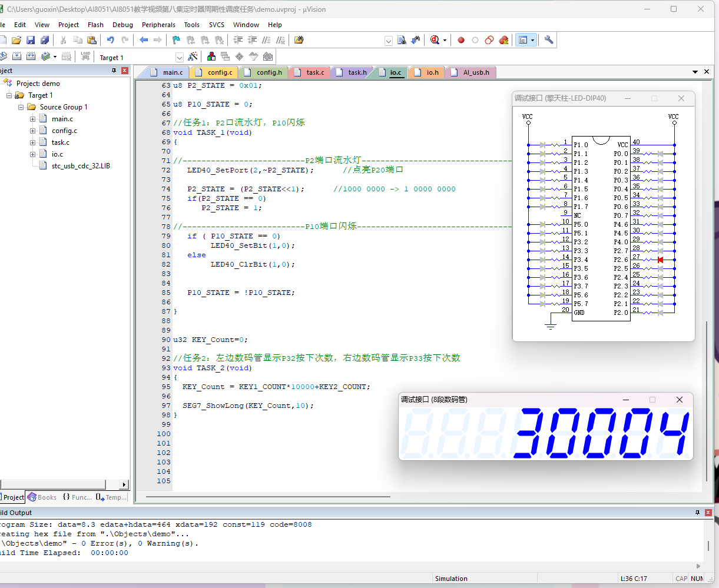Open the find text combo box dropdown
This screenshot has height=588, width=719.
(x=389, y=41)
